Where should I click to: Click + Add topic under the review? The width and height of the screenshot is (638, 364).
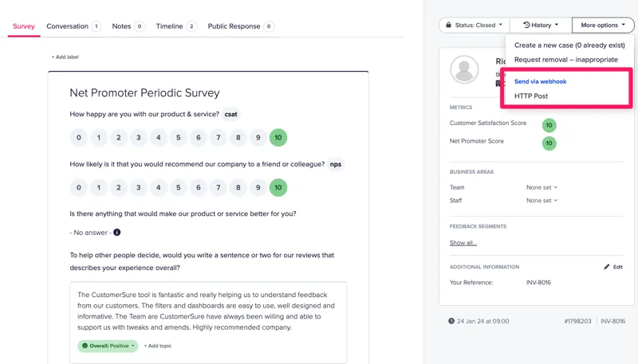(158, 346)
